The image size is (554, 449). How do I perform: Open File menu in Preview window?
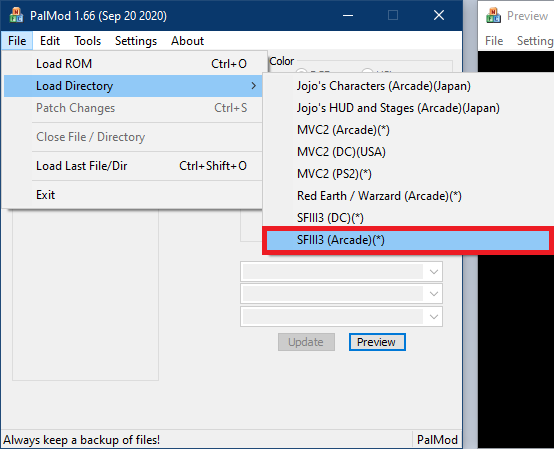point(494,41)
